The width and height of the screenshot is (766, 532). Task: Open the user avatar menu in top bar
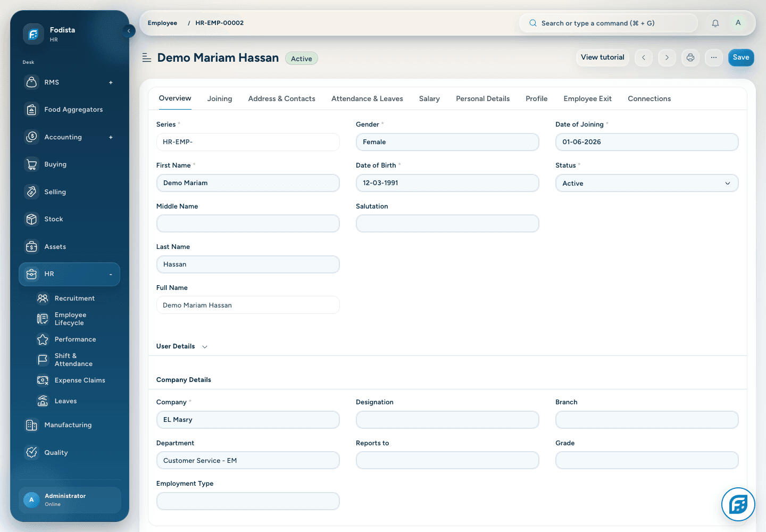tap(738, 23)
